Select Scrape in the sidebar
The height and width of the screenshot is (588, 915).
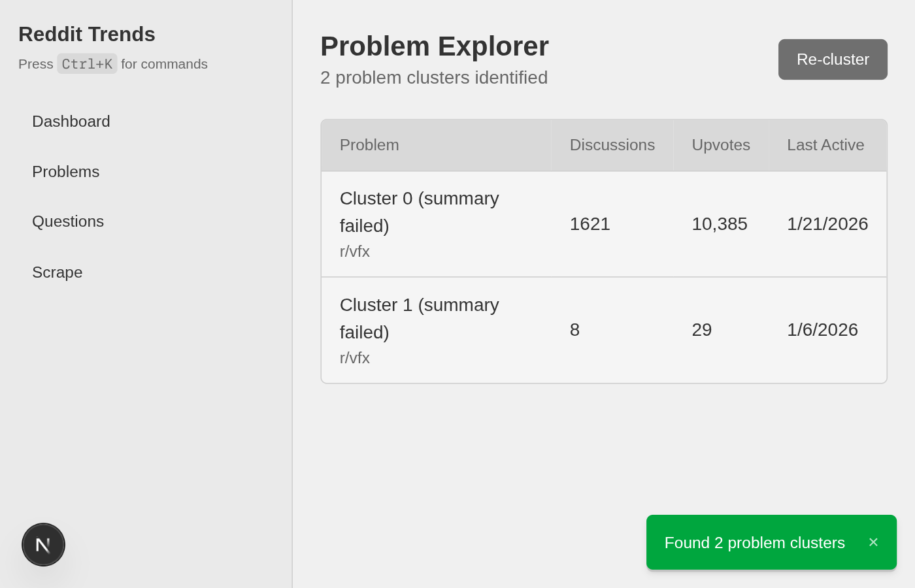58,272
